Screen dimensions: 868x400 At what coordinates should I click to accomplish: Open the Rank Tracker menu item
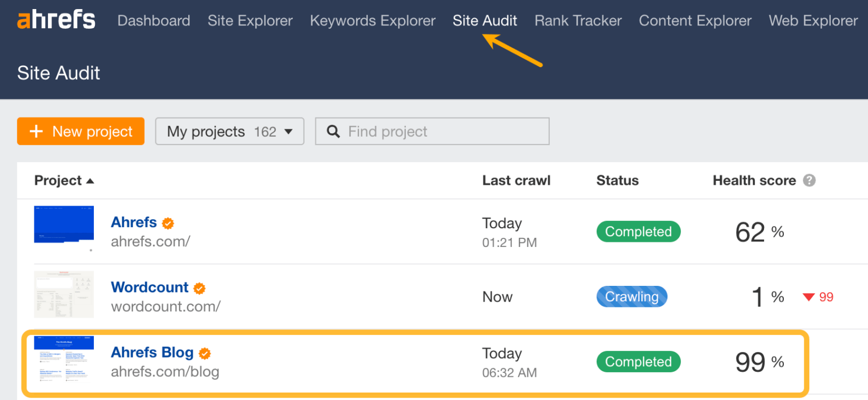pyautogui.click(x=578, y=20)
